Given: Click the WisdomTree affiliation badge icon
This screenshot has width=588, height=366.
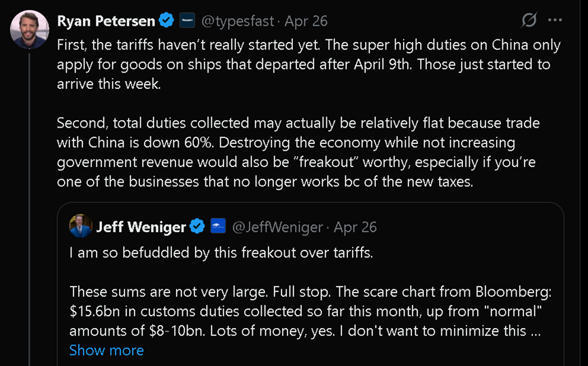Looking at the screenshot, I should tap(218, 226).
